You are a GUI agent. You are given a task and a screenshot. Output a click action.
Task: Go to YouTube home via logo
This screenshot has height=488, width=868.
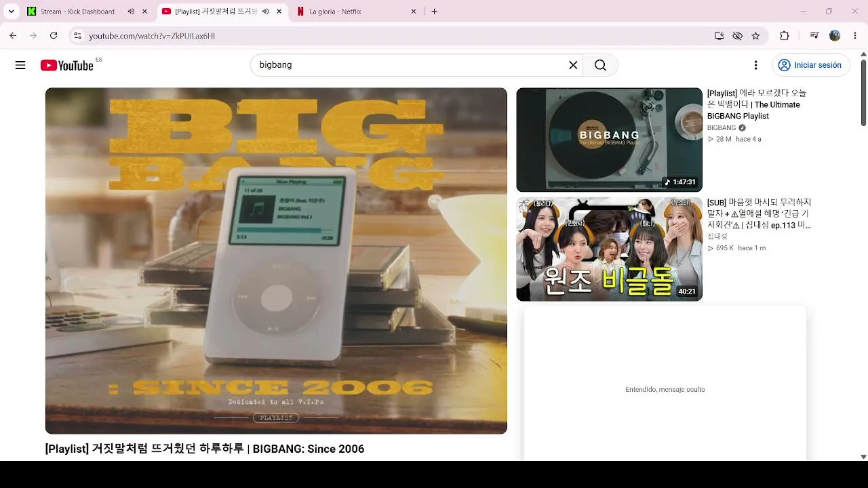tap(66, 65)
